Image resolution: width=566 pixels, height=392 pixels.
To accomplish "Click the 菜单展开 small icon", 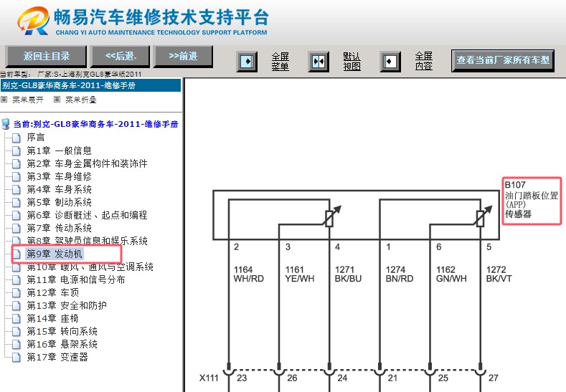I will click(4, 99).
